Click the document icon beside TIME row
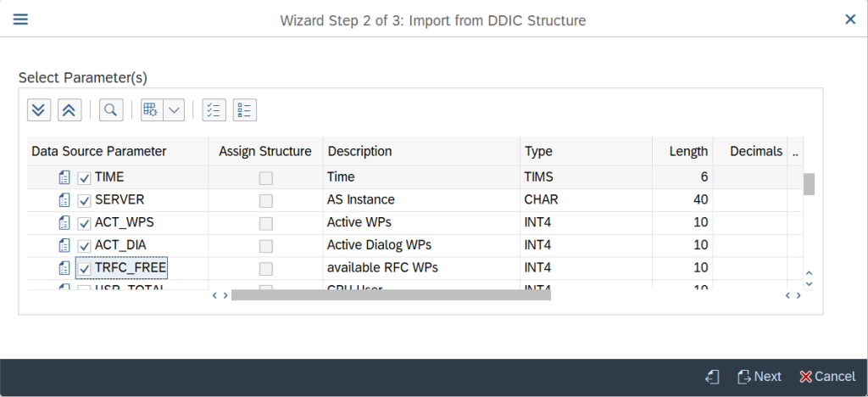 [64, 177]
